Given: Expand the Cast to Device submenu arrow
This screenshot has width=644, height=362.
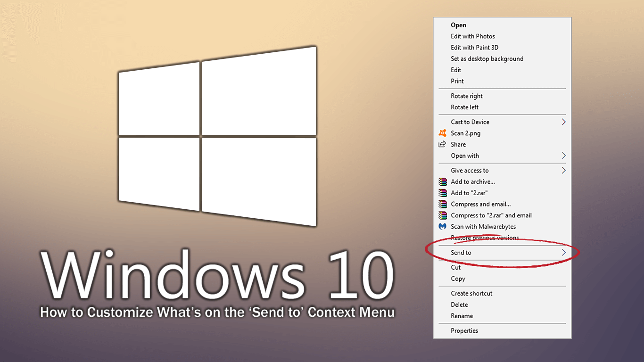Looking at the screenshot, I should [x=563, y=122].
